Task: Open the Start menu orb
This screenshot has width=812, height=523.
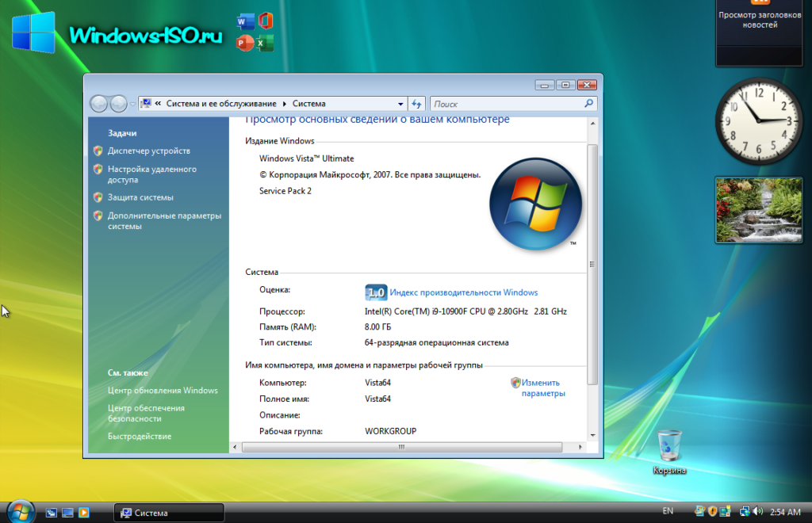Action: point(20,512)
